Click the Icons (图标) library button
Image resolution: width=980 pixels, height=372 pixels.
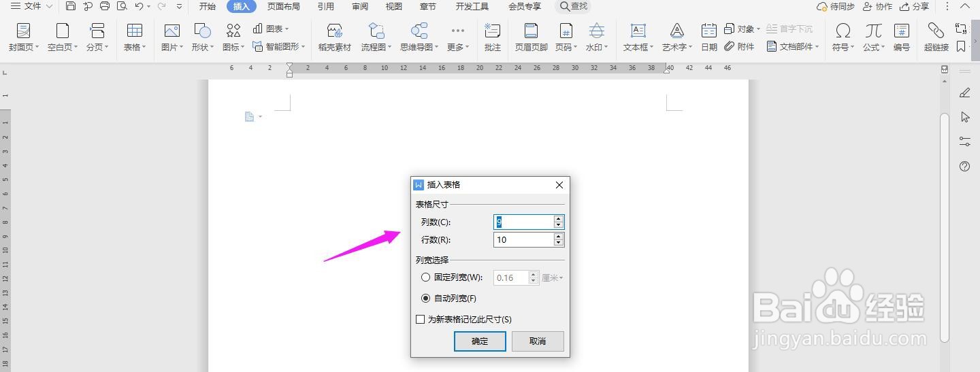(x=233, y=31)
